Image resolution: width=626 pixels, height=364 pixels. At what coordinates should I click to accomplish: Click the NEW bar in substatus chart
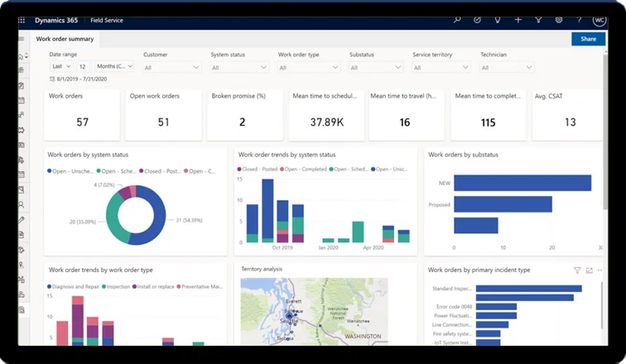click(522, 183)
